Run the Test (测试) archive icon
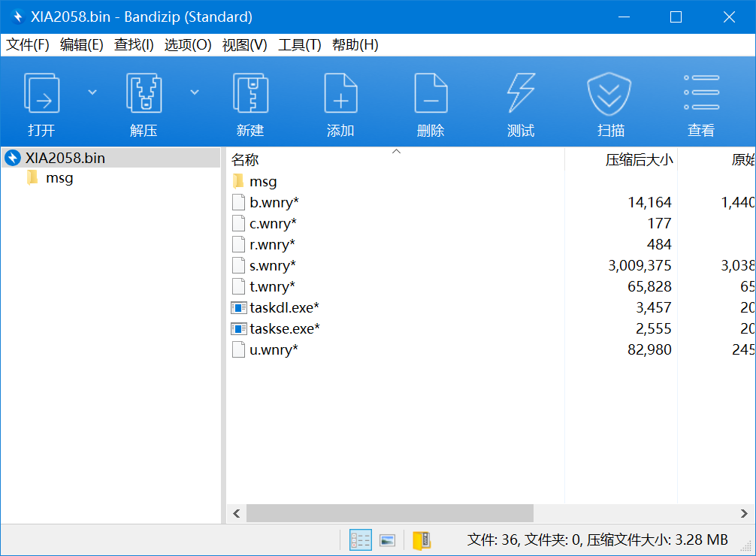The width and height of the screenshot is (756, 556). pos(520,94)
